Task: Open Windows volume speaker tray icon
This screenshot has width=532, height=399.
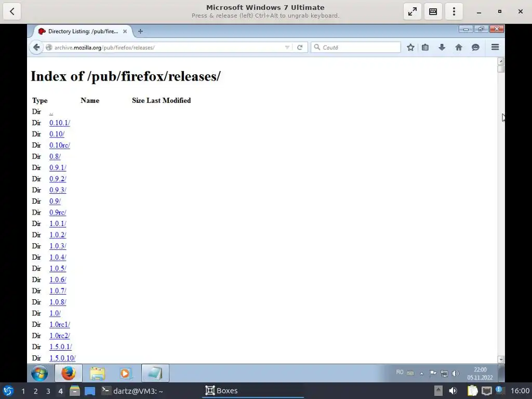Action: pyautogui.click(x=455, y=373)
